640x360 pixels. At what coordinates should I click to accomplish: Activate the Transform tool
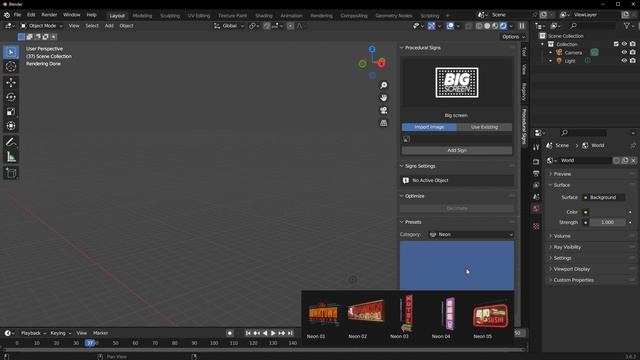click(x=11, y=126)
